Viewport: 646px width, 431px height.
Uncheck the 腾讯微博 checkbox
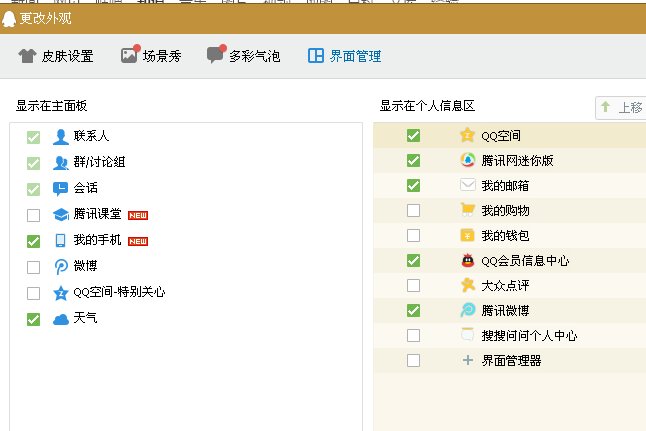click(x=413, y=310)
